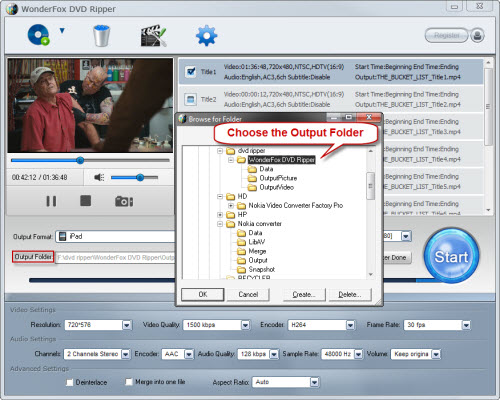Click the playback seek slider handle

[x=80, y=160]
